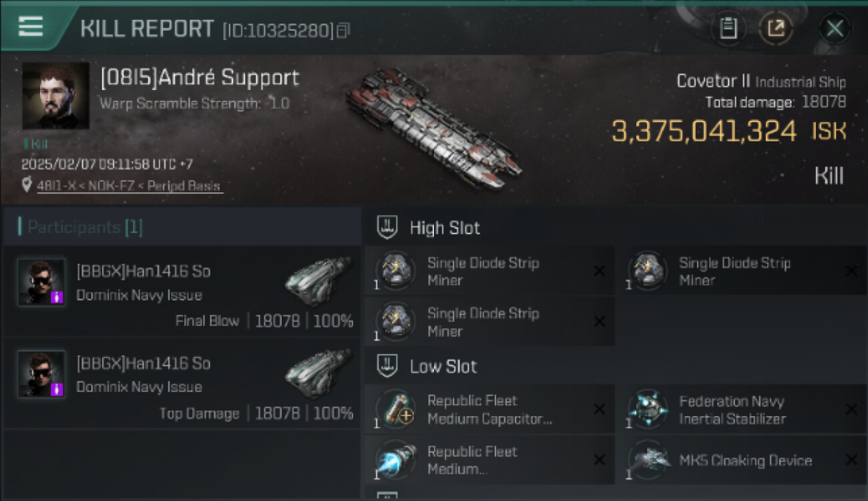This screenshot has height=501, width=868.
Task: Click the MK5 Cloaking Device icon
Action: pyautogui.click(x=647, y=460)
